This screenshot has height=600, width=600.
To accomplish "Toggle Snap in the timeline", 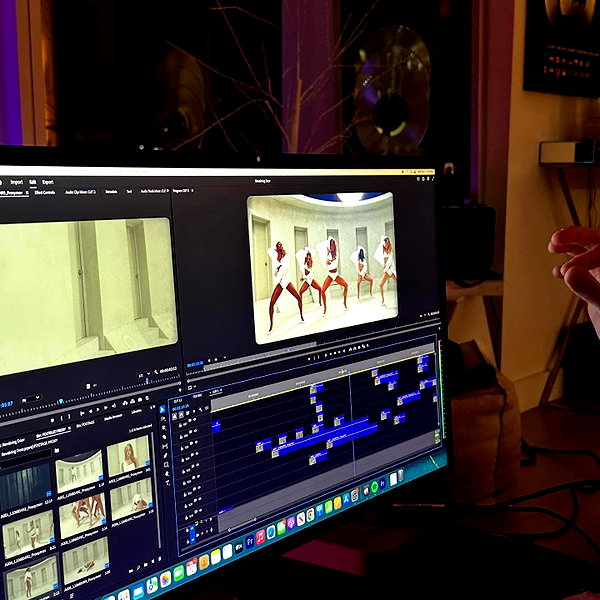I will coord(181,414).
